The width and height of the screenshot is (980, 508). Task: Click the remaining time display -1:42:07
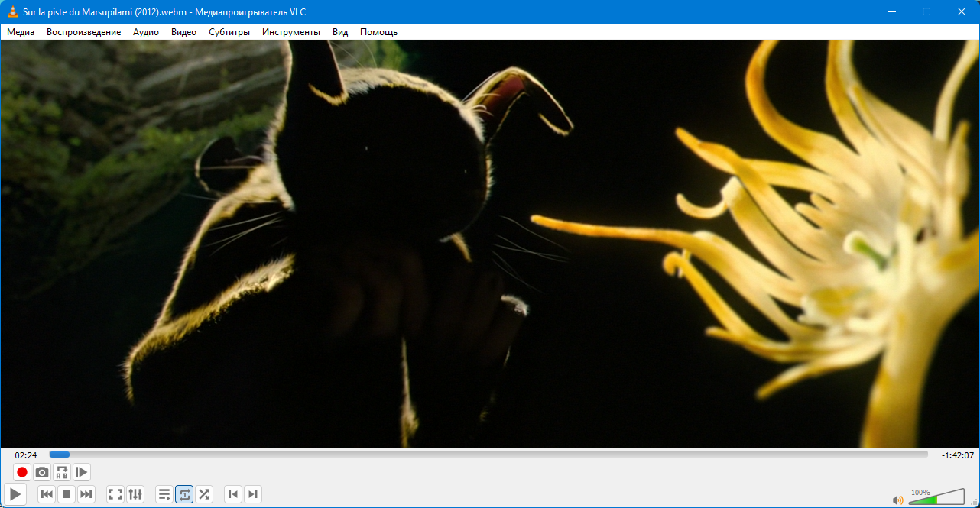[x=957, y=455]
